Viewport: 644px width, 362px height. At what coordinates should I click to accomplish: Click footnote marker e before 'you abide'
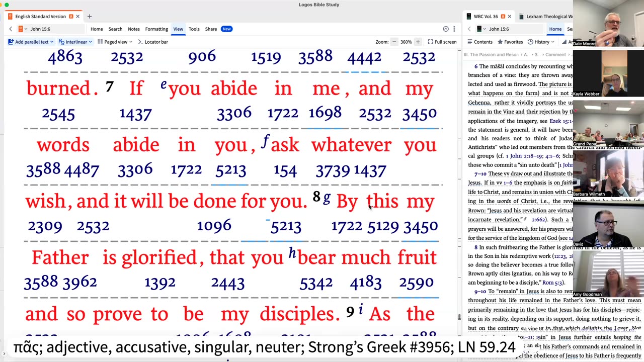pos(164,84)
